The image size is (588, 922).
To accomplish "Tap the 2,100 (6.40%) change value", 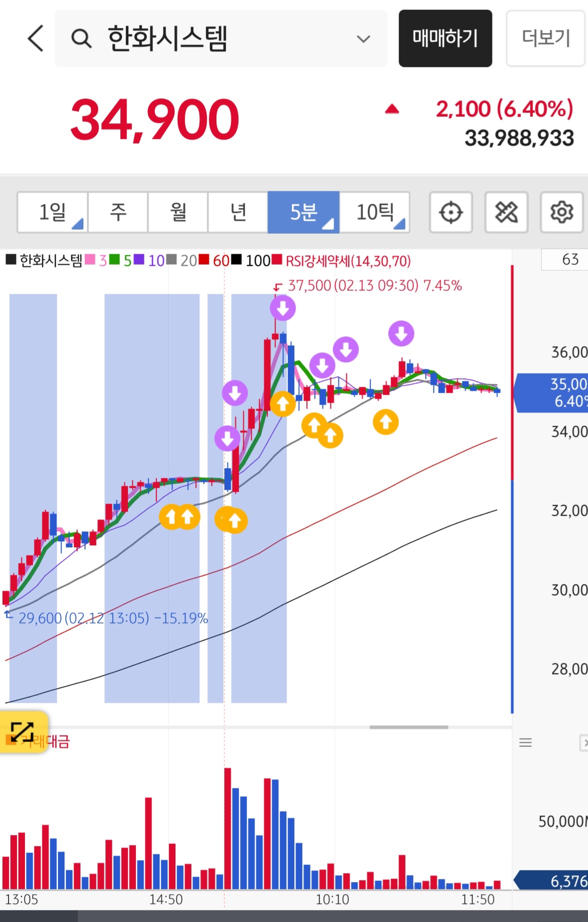I will [x=504, y=109].
